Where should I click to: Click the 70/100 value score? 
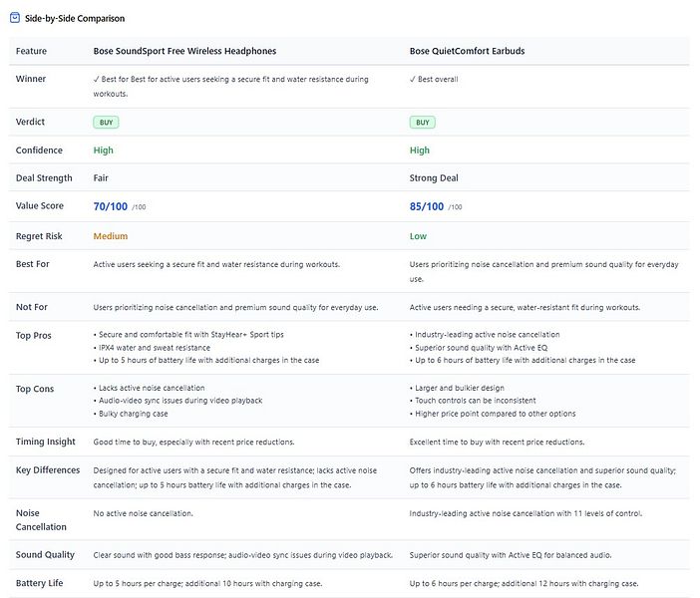tap(111, 206)
